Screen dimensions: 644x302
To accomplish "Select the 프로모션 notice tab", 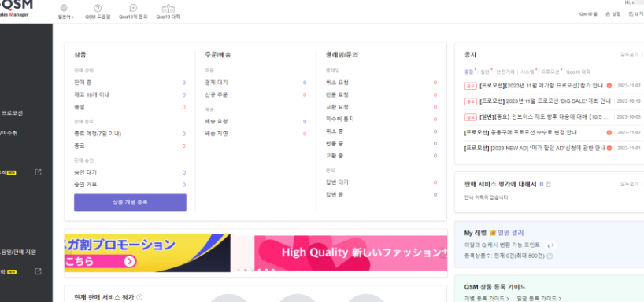I will click(x=550, y=72).
